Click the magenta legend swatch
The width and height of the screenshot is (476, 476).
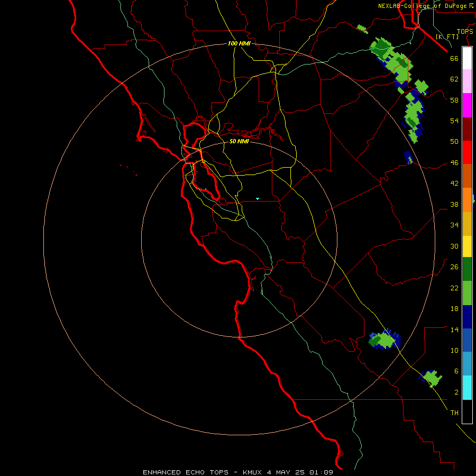467,105
